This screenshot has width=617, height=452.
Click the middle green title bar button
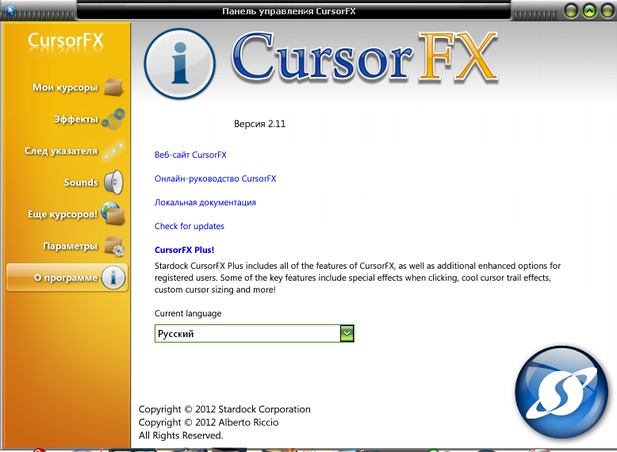(589, 11)
